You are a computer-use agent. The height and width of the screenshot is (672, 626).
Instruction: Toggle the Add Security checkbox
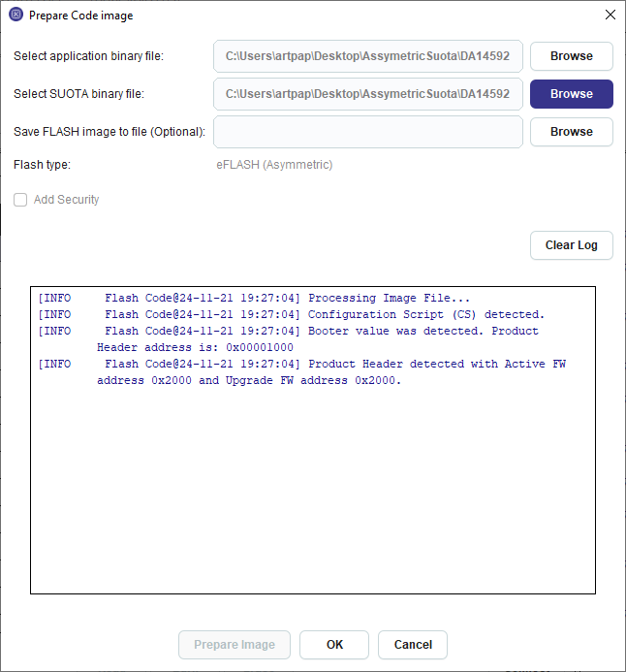[x=20, y=200]
